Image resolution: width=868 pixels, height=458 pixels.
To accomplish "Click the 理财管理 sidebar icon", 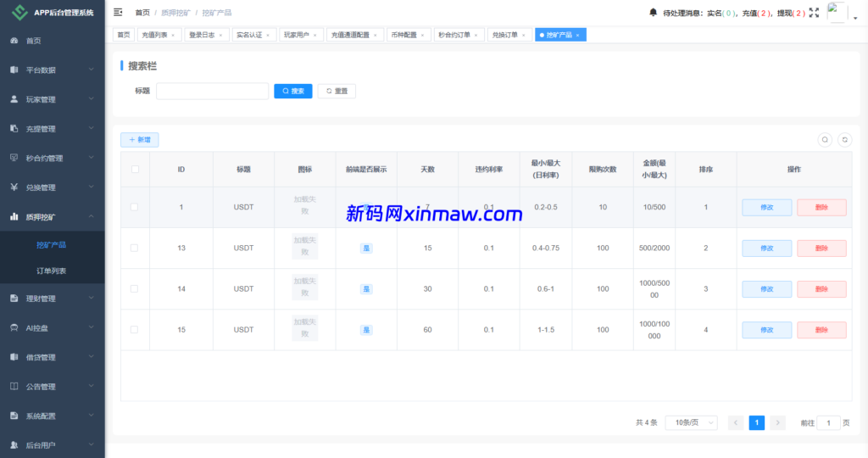I will 14,299.
